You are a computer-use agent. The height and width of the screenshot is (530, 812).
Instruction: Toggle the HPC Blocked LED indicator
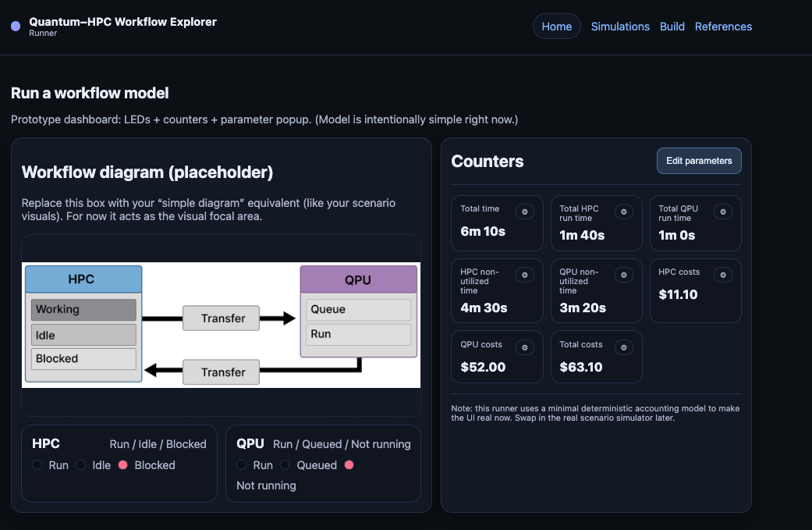tap(122, 464)
